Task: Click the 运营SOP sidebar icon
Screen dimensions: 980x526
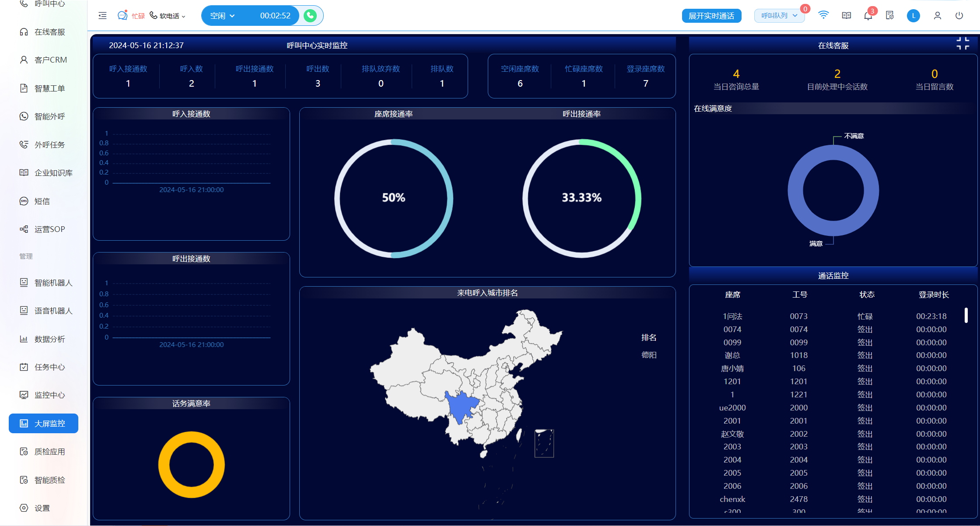Action: point(24,229)
